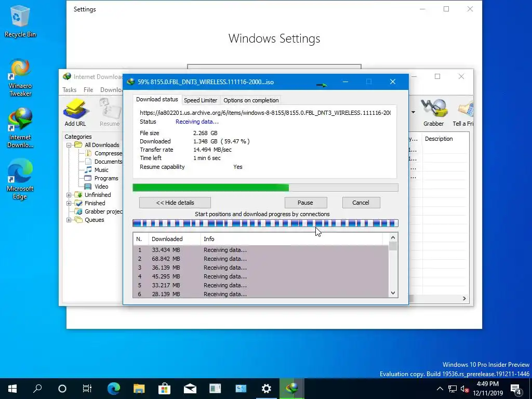The height and width of the screenshot is (399, 532).
Task: Open Mail app from taskbar
Action: (190, 389)
